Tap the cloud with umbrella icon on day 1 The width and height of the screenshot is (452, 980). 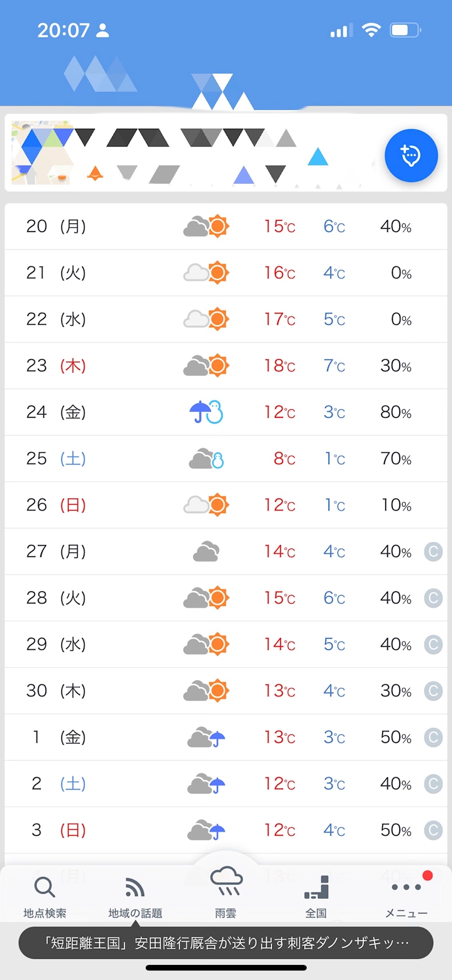coord(206,737)
